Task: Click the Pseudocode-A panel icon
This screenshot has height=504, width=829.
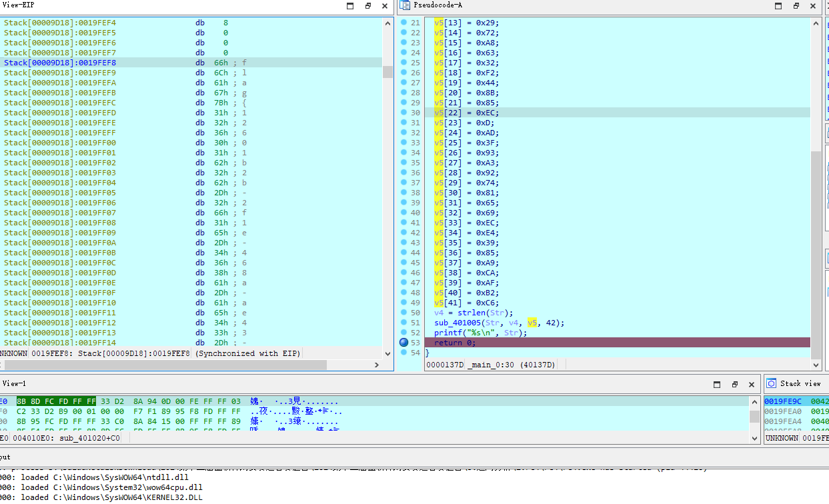Action: click(x=405, y=5)
